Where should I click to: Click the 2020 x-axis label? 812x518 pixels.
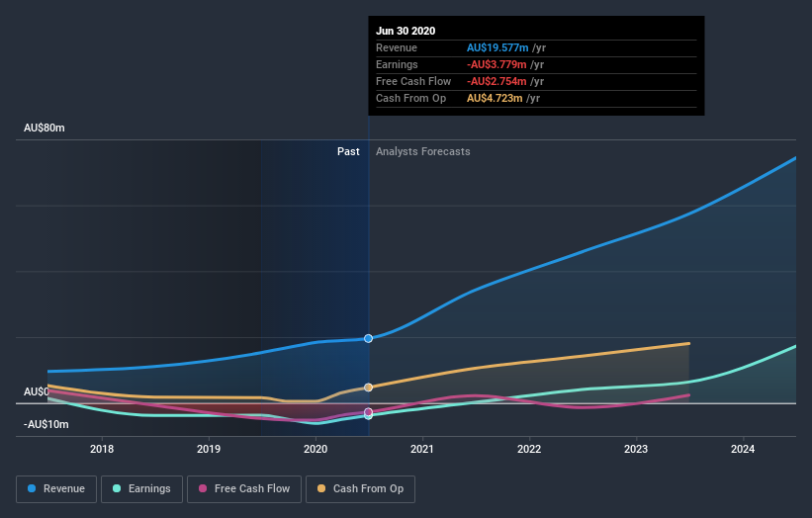pyautogui.click(x=316, y=449)
